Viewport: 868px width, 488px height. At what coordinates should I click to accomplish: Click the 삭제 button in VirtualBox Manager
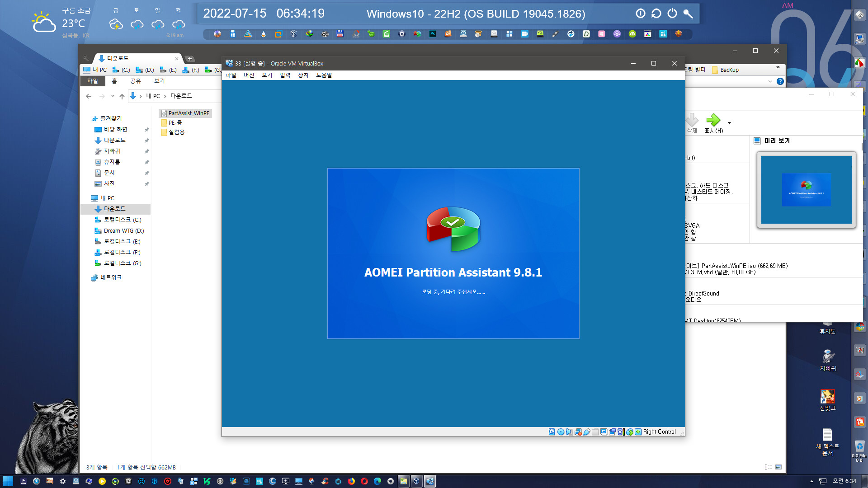692,123
